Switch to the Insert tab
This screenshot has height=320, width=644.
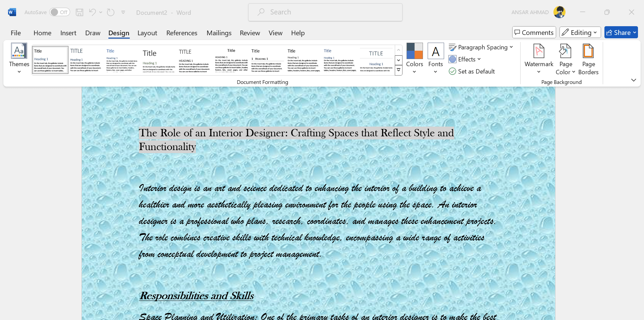tap(68, 33)
